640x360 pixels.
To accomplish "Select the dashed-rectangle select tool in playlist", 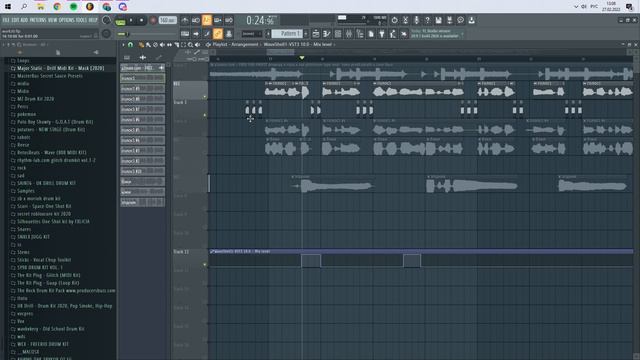I will [183, 44].
